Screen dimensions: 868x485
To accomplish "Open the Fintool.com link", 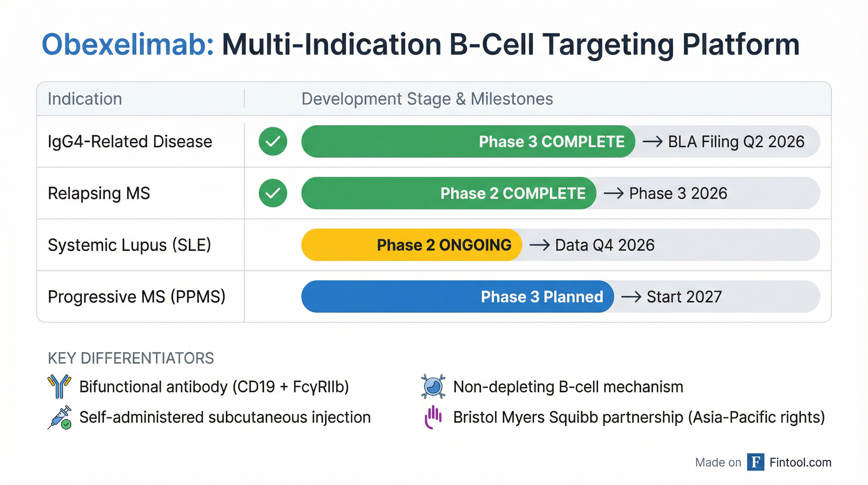I will coord(800,462).
